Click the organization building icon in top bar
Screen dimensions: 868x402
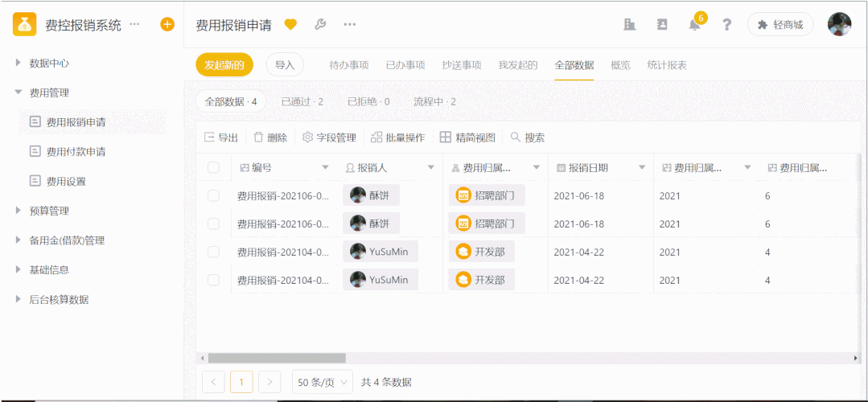click(x=629, y=24)
